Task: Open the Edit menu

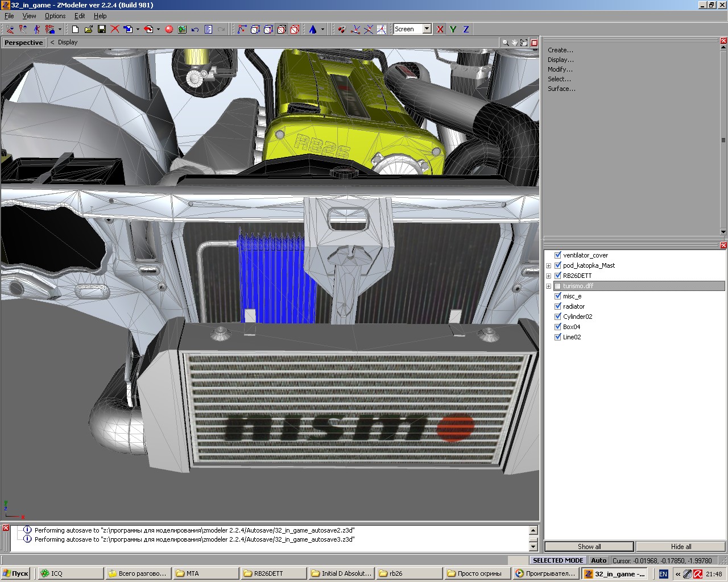Action: tap(80, 16)
